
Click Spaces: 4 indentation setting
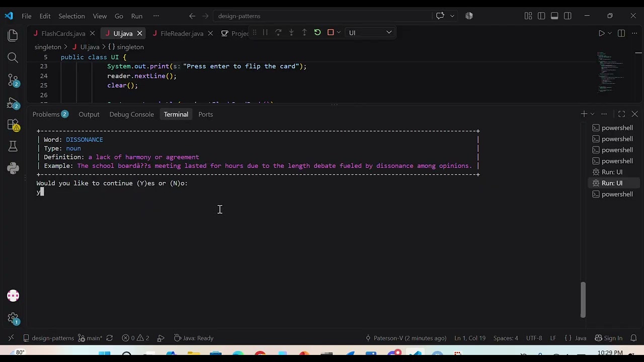pyautogui.click(x=506, y=338)
